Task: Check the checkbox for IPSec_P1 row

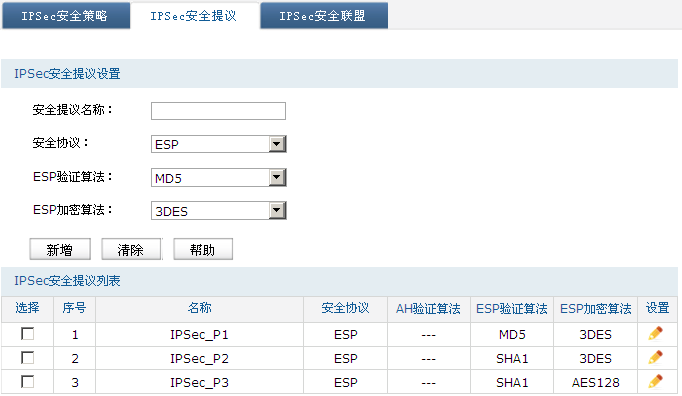Action: [27, 334]
